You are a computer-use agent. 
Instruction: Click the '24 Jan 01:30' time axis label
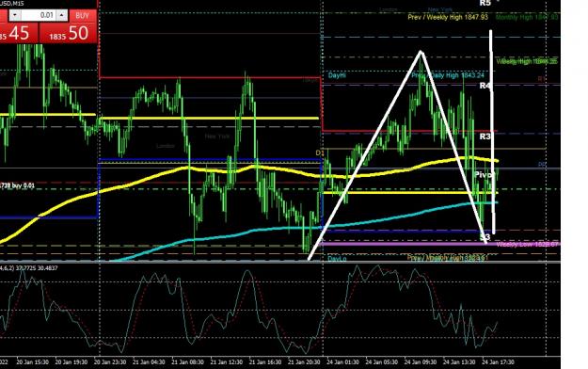coord(342,362)
